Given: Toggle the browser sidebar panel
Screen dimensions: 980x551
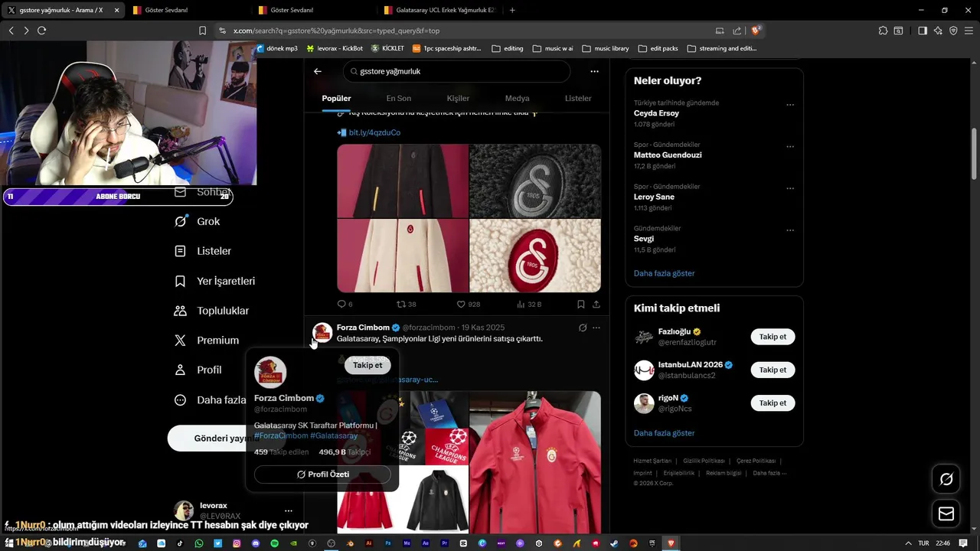Looking at the screenshot, I should click(x=923, y=31).
